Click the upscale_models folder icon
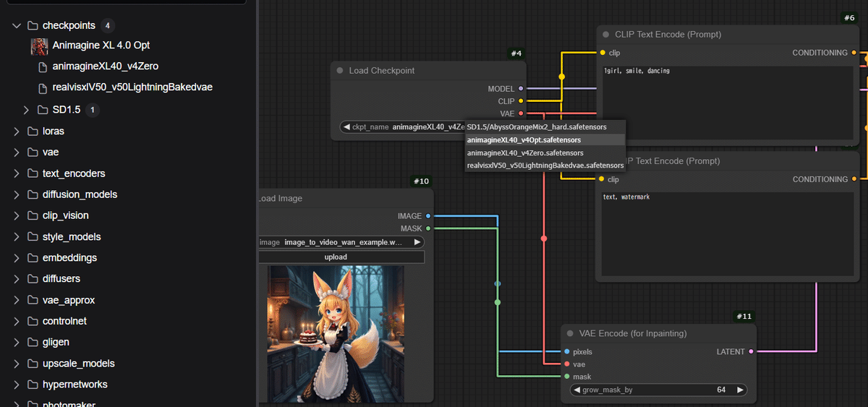This screenshot has height=407, width=868. pos(33,364)
